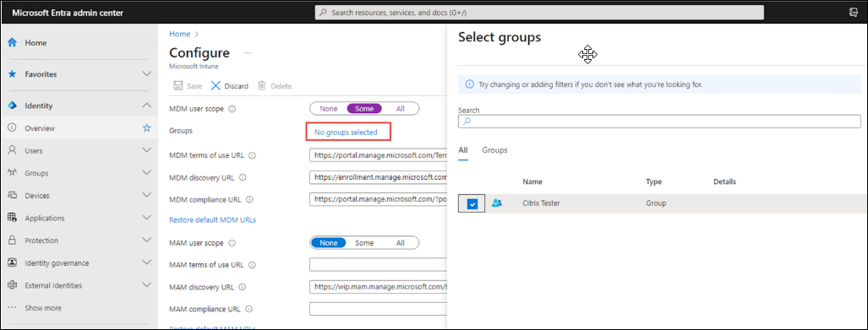Set MAM user scope to All
Screen dimensions: 868x330
[401, 243]
